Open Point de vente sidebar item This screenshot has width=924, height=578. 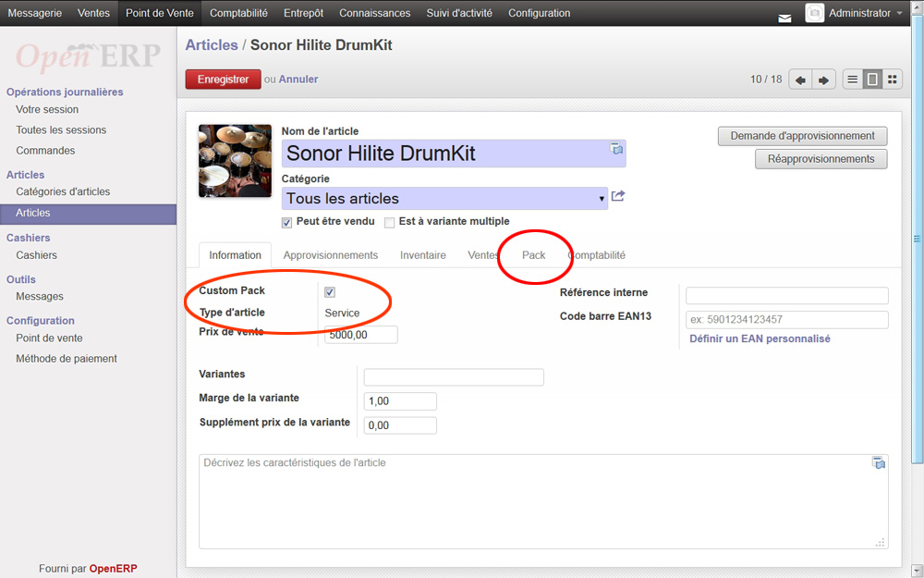49,338
